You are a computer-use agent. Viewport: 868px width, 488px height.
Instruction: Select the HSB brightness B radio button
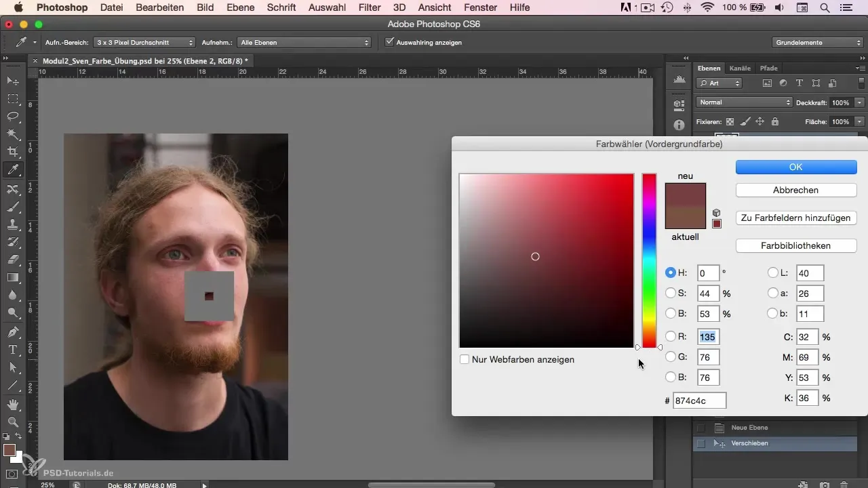click(x=671, y=314)
